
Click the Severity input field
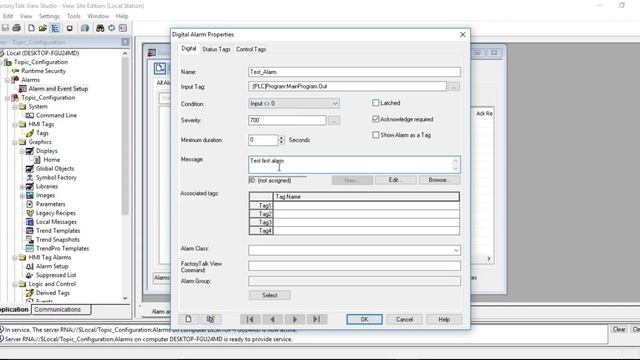pyautogui.click(x=287, y=120)
